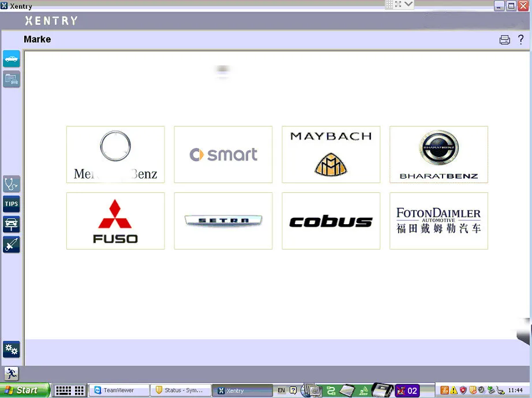Click the system clock showing 11:44
Viewport: 532px width, 398px height.
click(x=515, y=390)
